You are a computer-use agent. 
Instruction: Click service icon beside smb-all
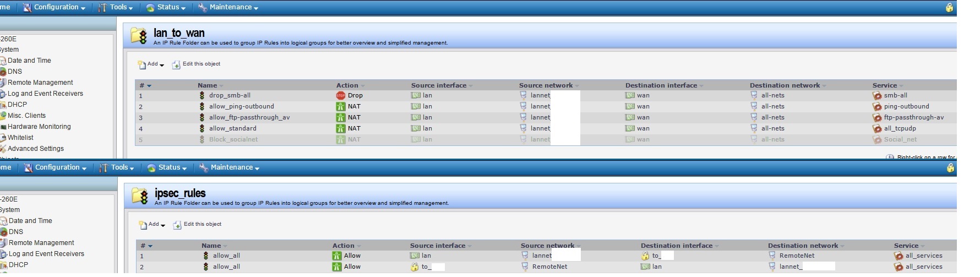click(877, 96)
